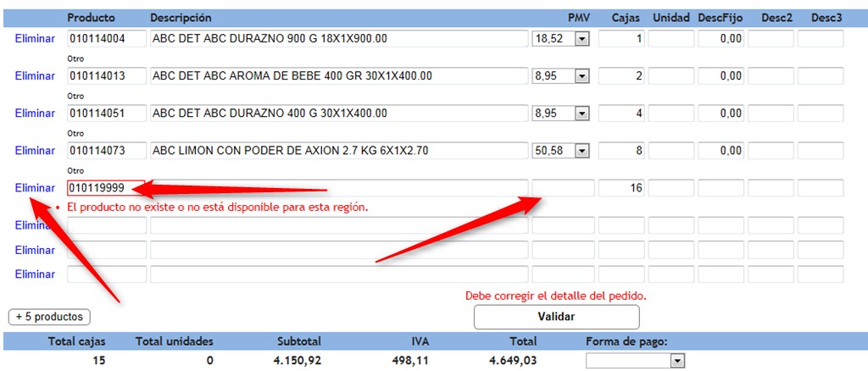Click Eliminar for product 010114004

(35, 39)
